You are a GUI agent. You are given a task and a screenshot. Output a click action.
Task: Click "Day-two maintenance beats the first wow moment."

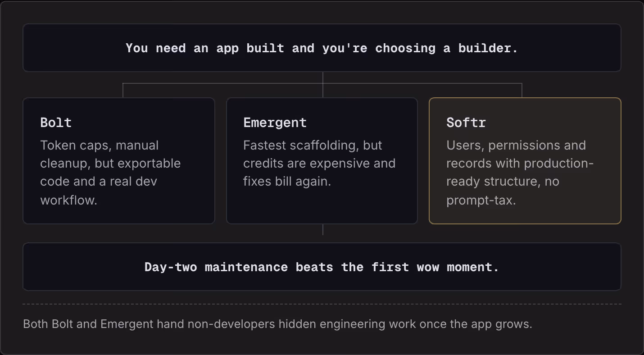tap(322, 267)
